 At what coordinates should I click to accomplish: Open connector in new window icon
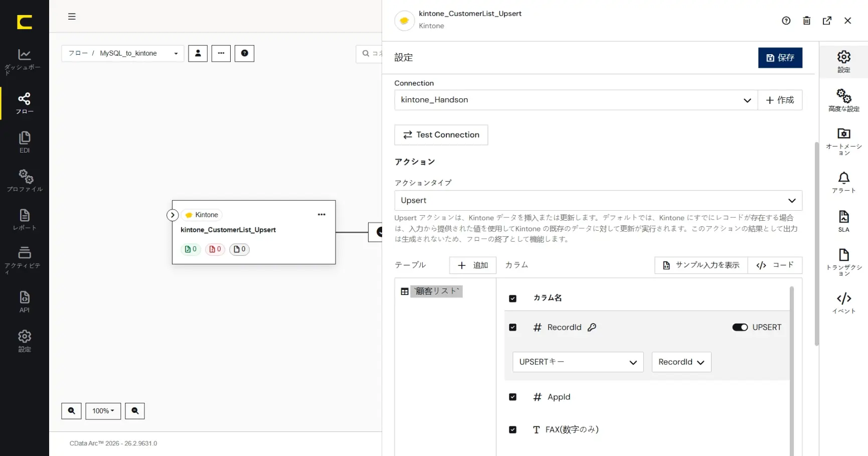[827, 21]
